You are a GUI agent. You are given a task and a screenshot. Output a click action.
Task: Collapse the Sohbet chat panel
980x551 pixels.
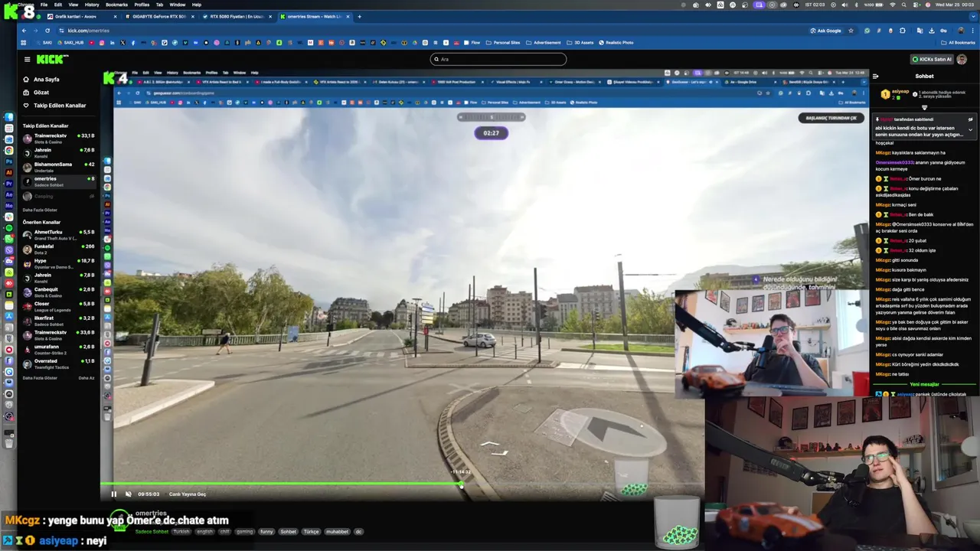[x=875, y=77]
